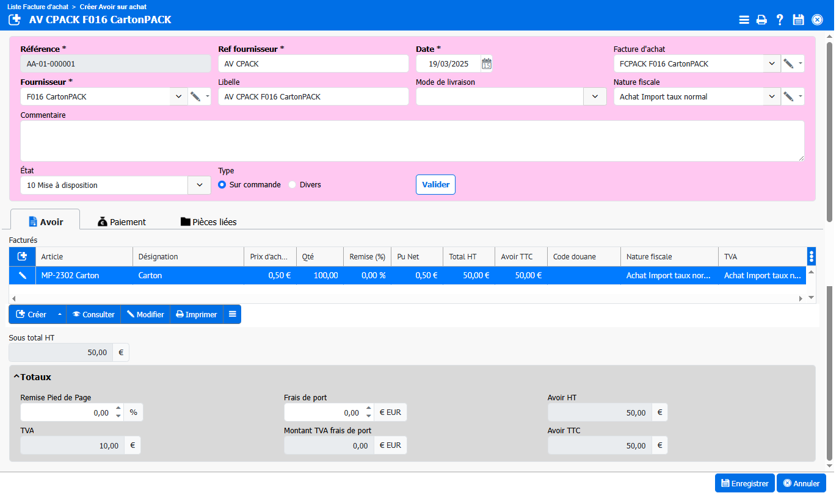Image resolution: width=839 pixels, height=504 pixels.
Task: Select the Sur commande radio button
Action: (x=222, y=185)
